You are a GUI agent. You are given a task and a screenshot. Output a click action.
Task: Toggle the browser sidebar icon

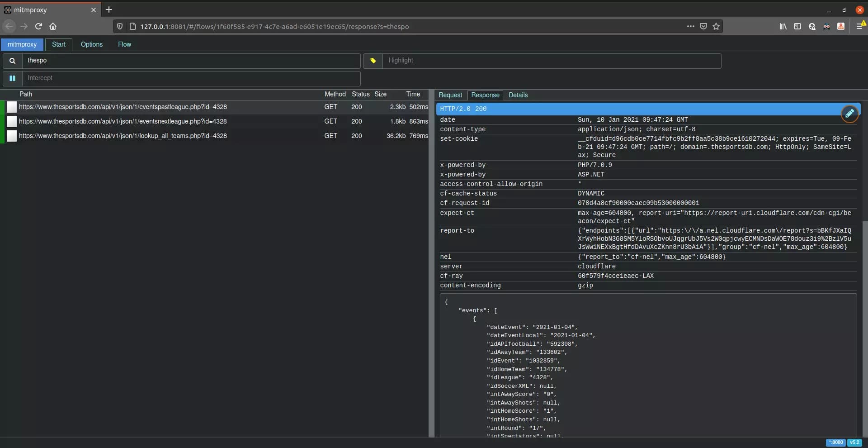(x=797, y=27)
